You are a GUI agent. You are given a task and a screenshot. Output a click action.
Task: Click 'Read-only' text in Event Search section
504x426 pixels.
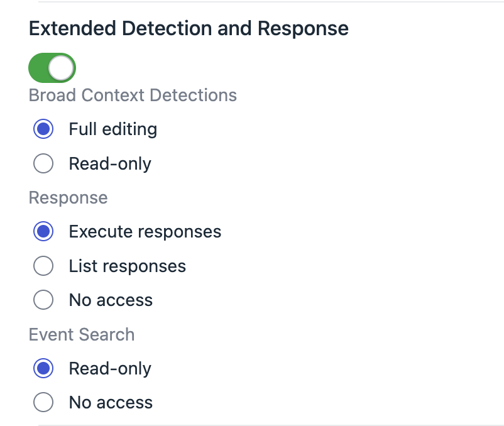110,368
